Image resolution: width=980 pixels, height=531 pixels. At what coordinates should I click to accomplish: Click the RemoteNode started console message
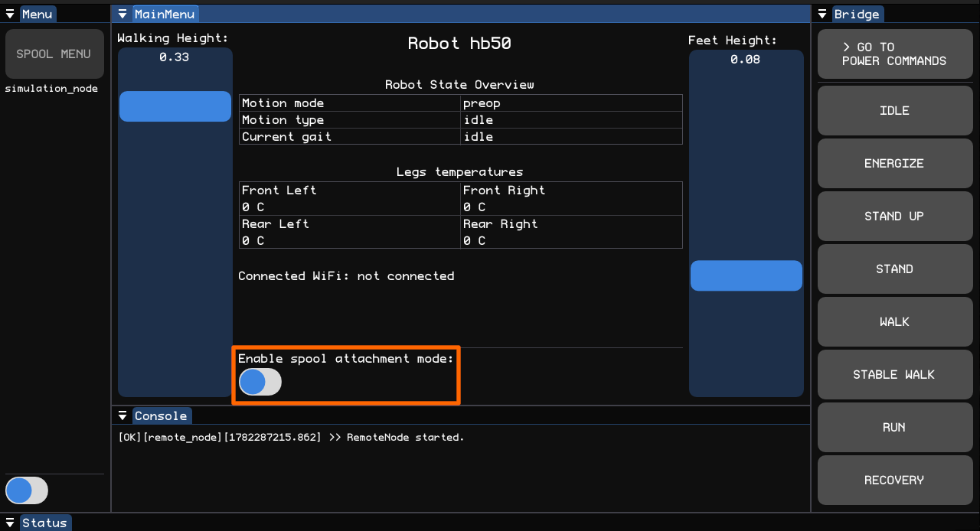[291, 438]
